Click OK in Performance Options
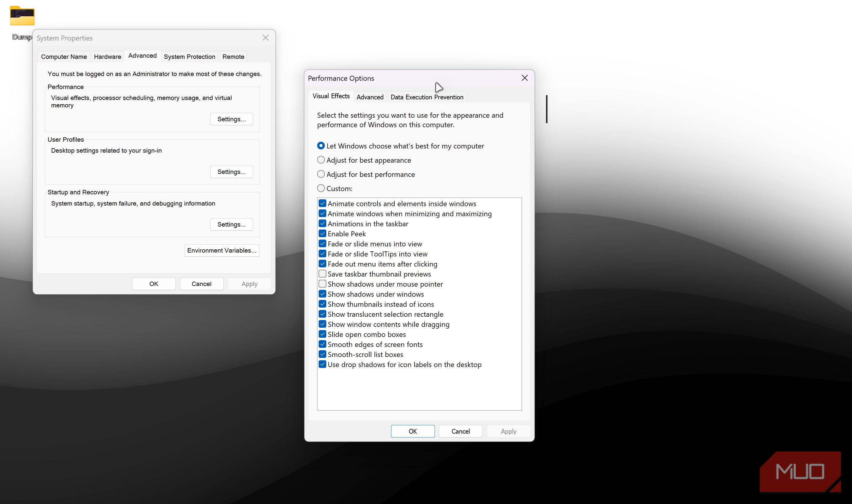852x504 pixels. click(413, 431)
